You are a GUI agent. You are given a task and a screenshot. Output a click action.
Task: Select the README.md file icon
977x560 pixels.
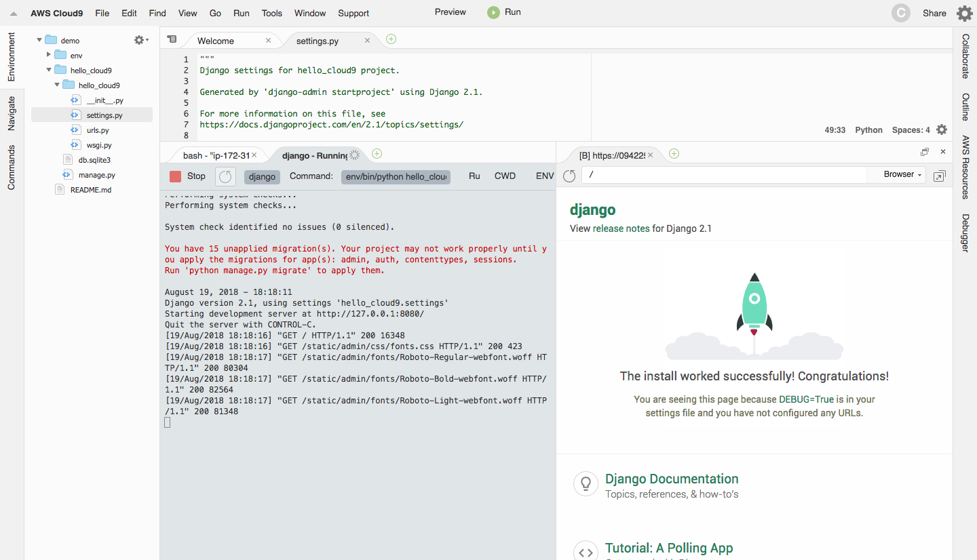pyautogui.click(x=60, y=190)
